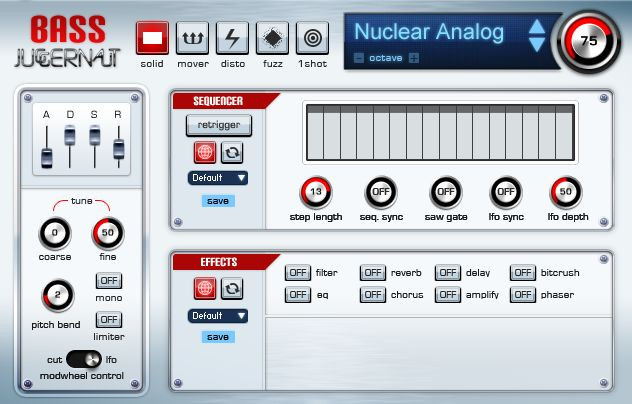Select the mover bass mode icon
The height and width of the screenshot is (404, 632).
pyautogui.click(x=192, y=38)
